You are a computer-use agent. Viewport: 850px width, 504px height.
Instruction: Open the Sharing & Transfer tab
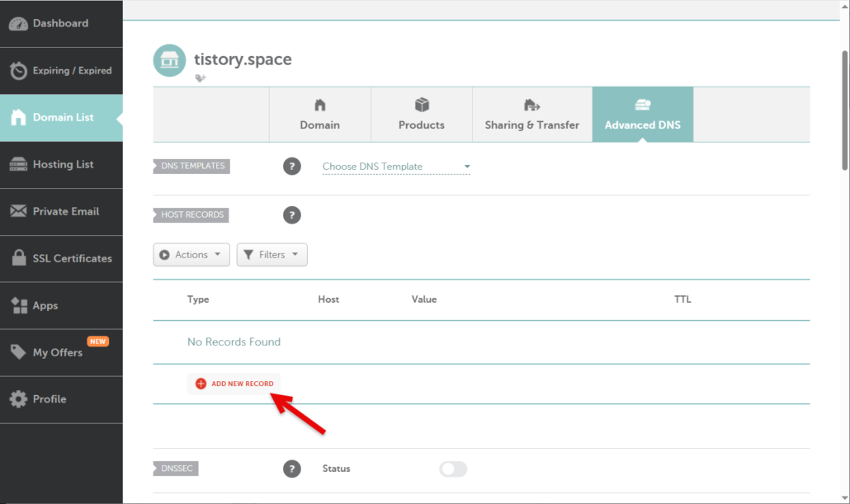point(531,115)
